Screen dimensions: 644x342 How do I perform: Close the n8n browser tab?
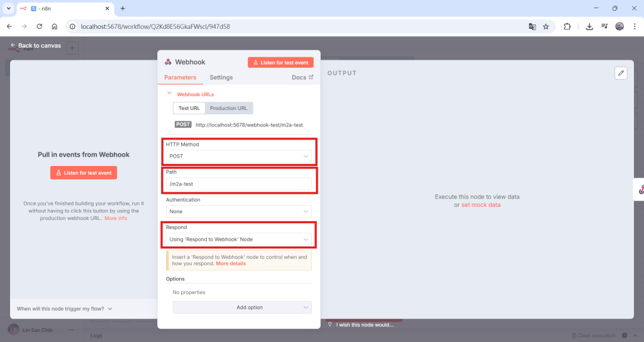pyautogui.click(x=107, y=8)
